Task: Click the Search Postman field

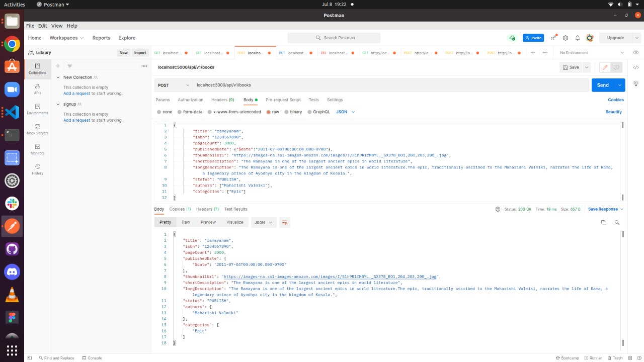Action: pos(334,38)
